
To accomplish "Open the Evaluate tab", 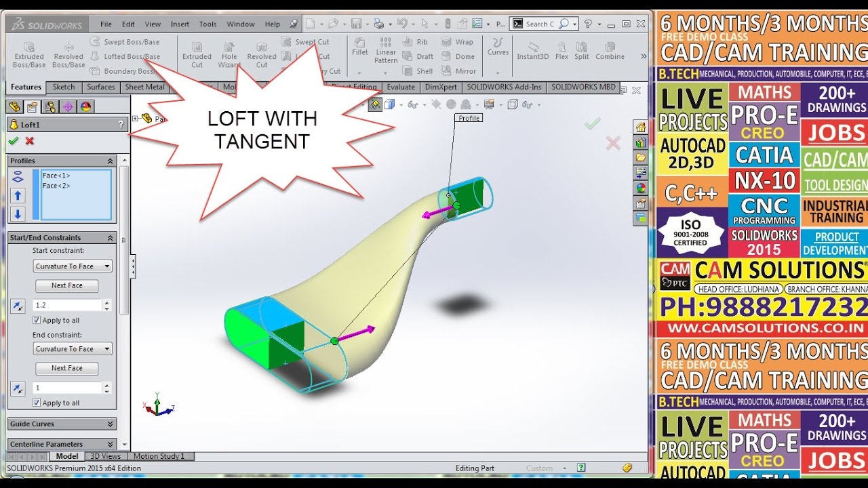I will pyautogui.click(x=401, y=87).
